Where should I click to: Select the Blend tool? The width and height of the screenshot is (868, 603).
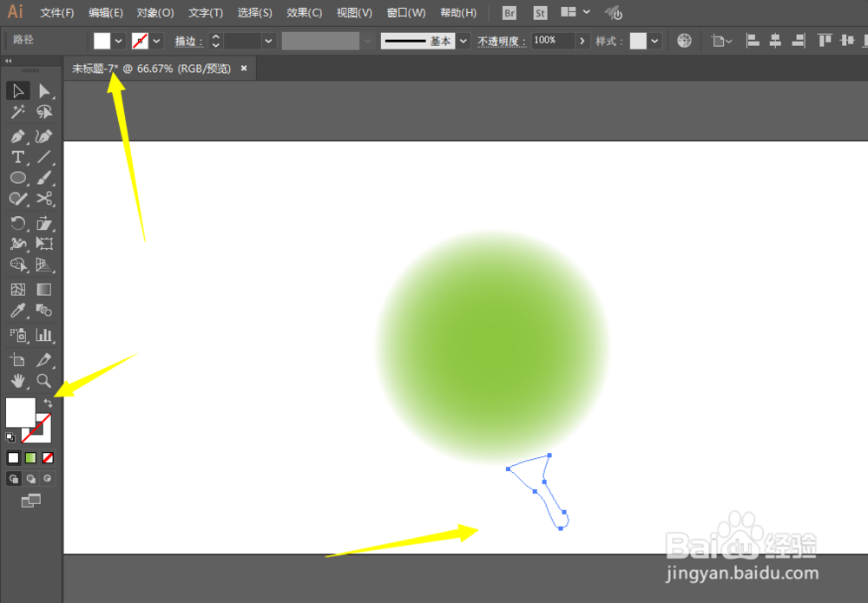point(44,311)
